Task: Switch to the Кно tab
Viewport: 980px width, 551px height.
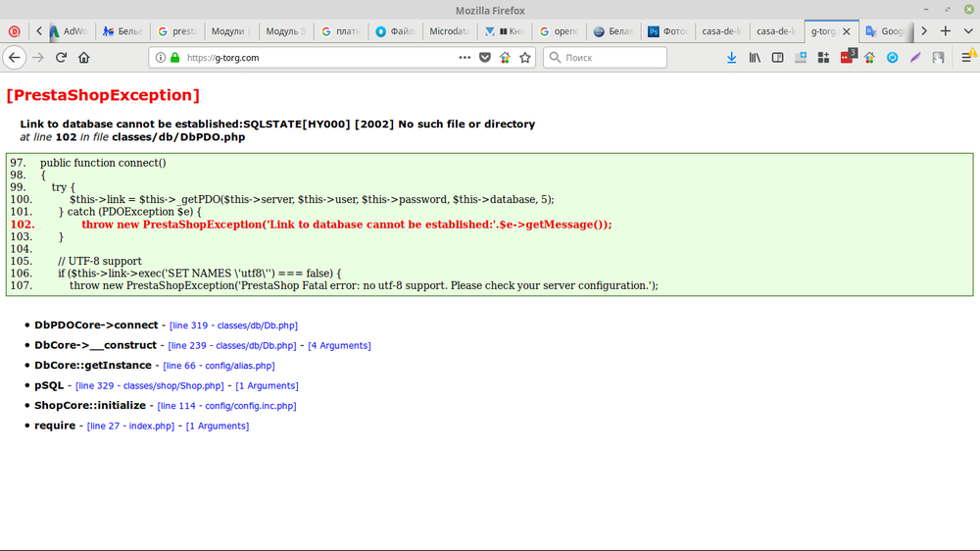Action: point(504,31)
